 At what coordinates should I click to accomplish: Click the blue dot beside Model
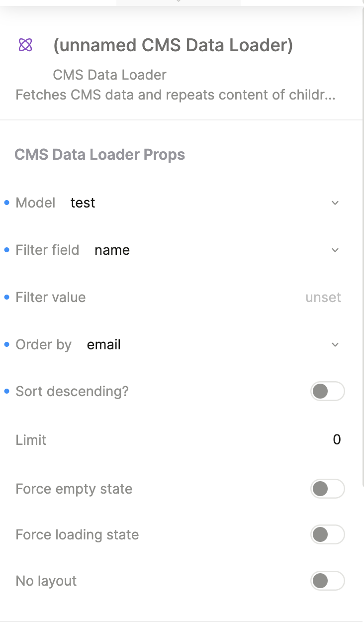(7, 203)
